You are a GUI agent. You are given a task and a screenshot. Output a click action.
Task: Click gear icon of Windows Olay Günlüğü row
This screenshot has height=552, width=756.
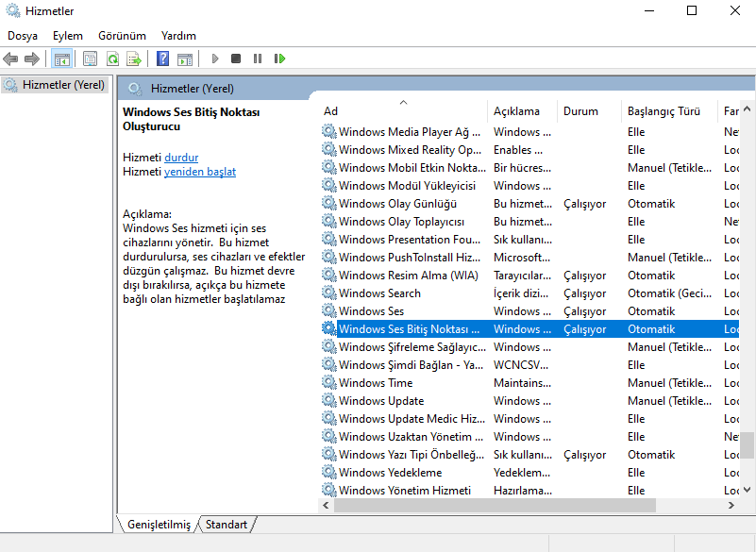coord(329,204)
